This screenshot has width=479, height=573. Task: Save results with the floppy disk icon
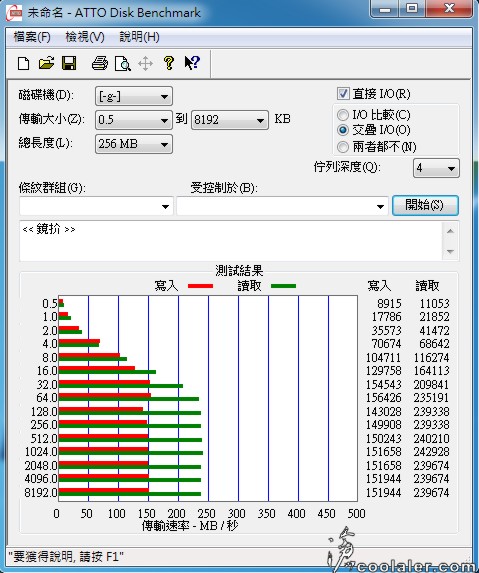tap(69, 63)
